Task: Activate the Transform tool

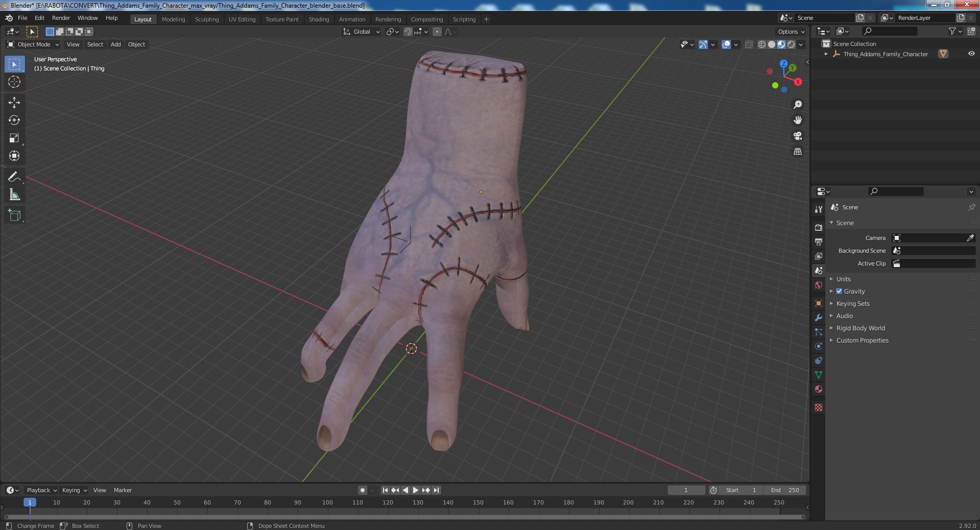Action: 14,156
